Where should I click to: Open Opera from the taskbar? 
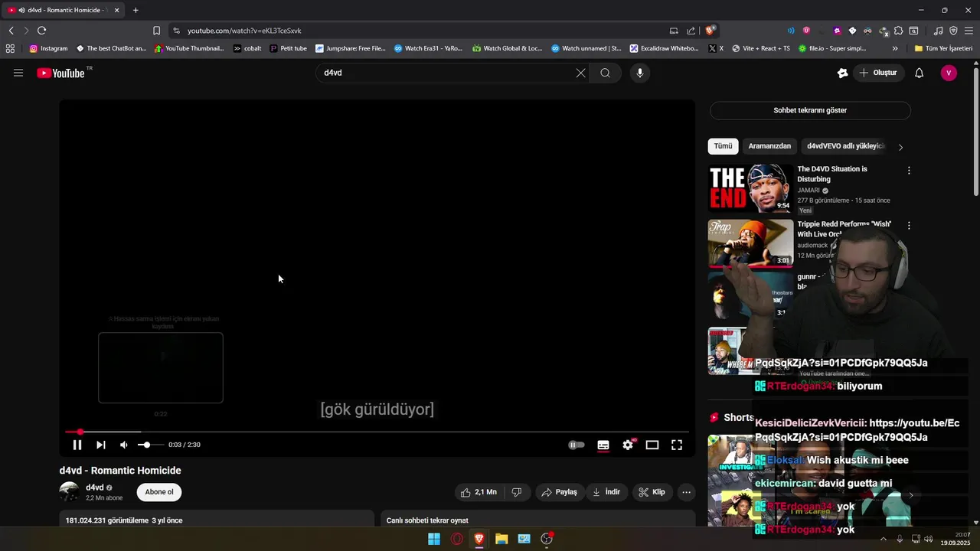(457, 539)
